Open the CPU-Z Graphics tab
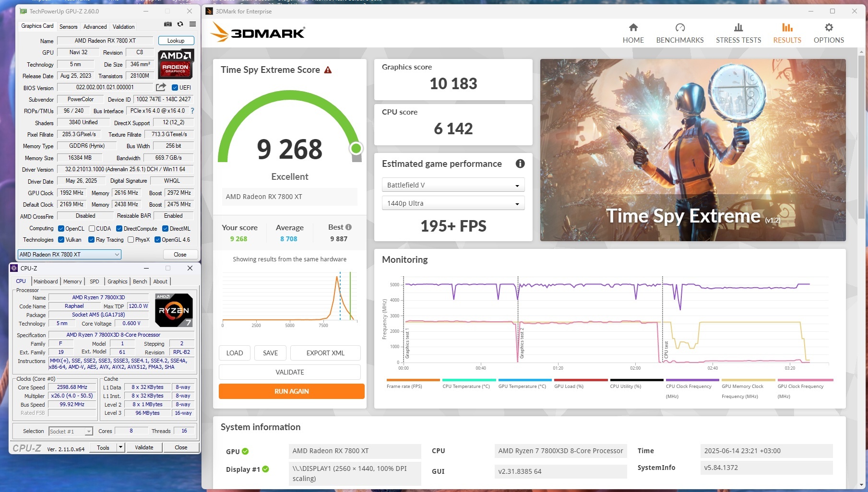The height and width of the screenshot is (492, 868). tap(118, 281)
